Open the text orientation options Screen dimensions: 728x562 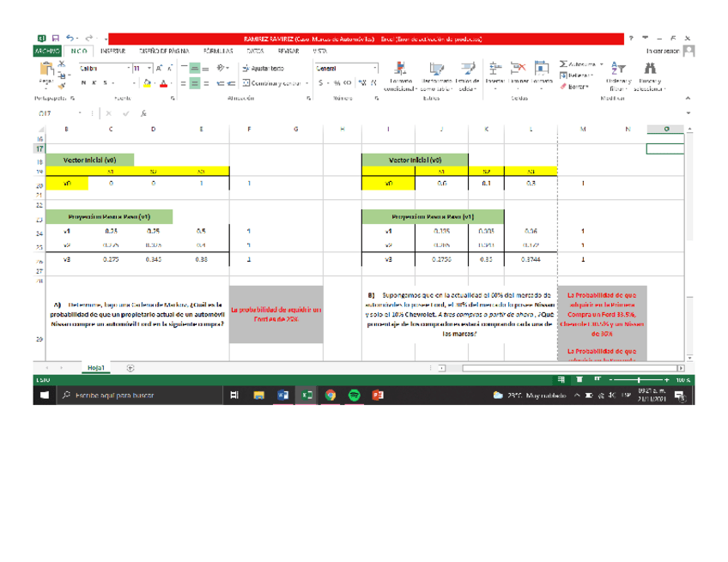[x=222, y=69]
